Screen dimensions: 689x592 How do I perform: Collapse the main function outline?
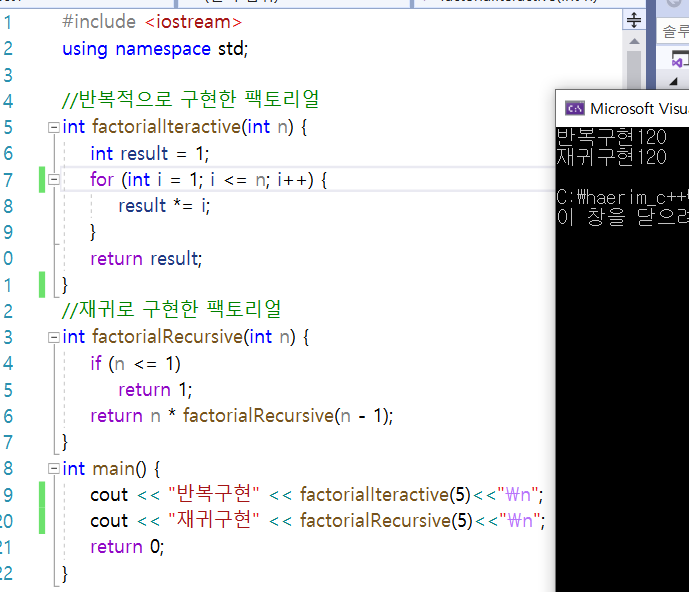[54, 469]
